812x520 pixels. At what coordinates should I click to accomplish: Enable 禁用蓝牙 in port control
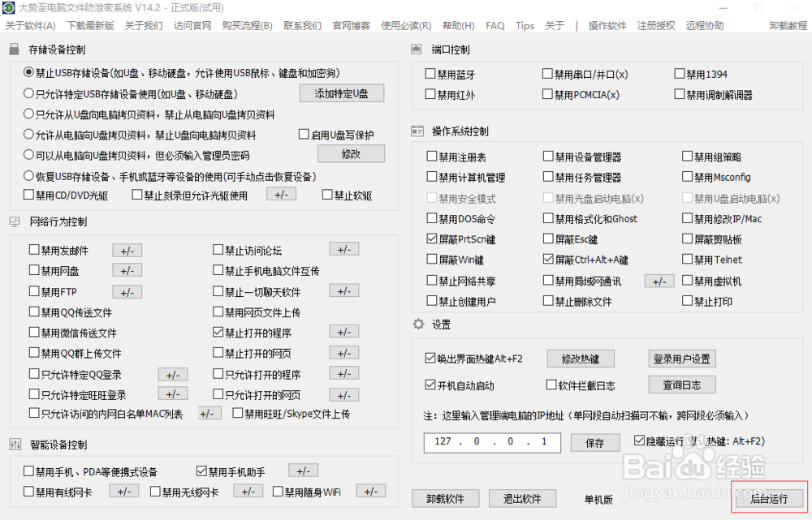tap(429, 74)
